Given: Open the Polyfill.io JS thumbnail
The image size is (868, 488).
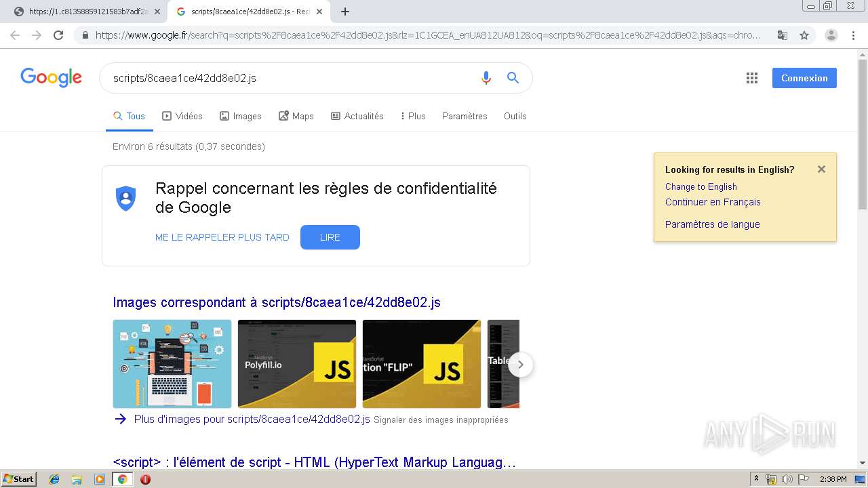Looking at the screenshot, I should (x=297, y=364).
